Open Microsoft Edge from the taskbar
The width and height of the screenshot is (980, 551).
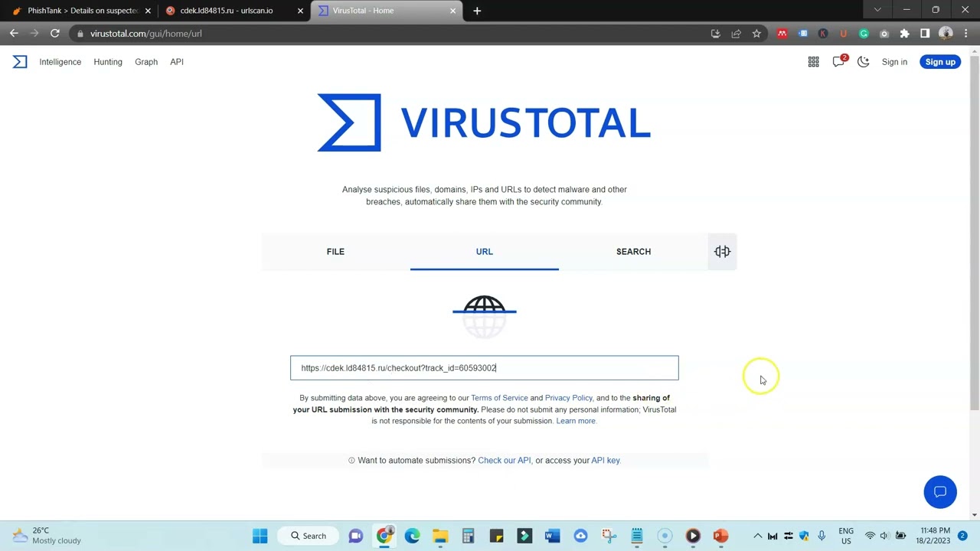click(412, 536)
